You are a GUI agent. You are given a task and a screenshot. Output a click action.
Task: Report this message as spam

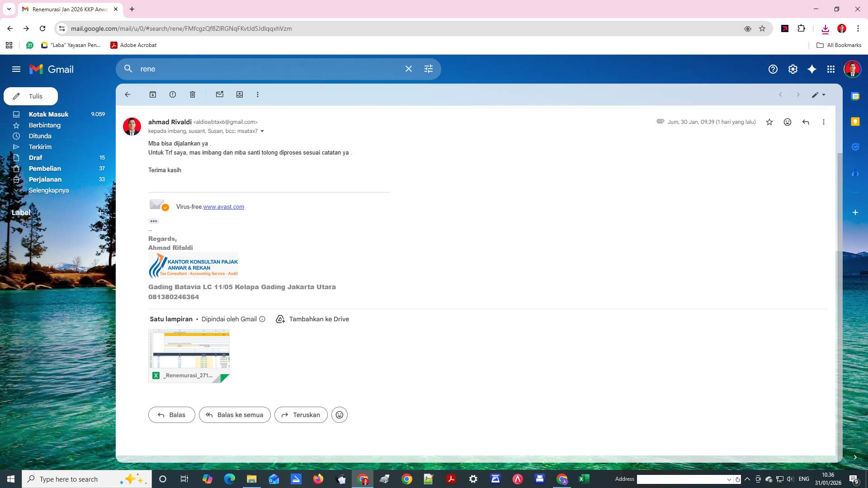[x=173, y=94]
